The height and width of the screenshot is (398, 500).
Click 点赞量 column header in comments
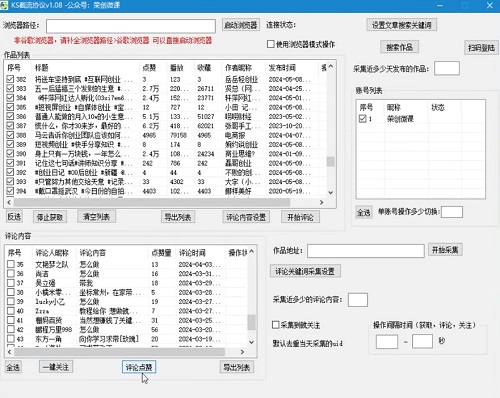pyautogui.click(x=162, y=253)
